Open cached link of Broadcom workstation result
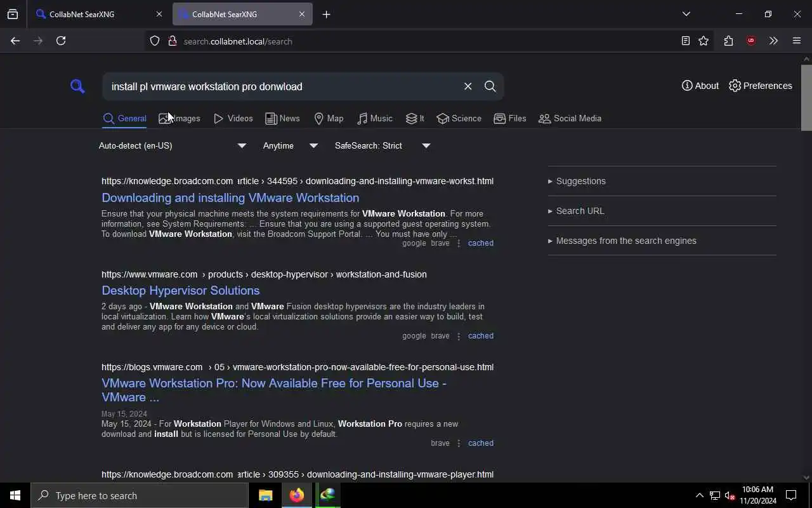 480,243
